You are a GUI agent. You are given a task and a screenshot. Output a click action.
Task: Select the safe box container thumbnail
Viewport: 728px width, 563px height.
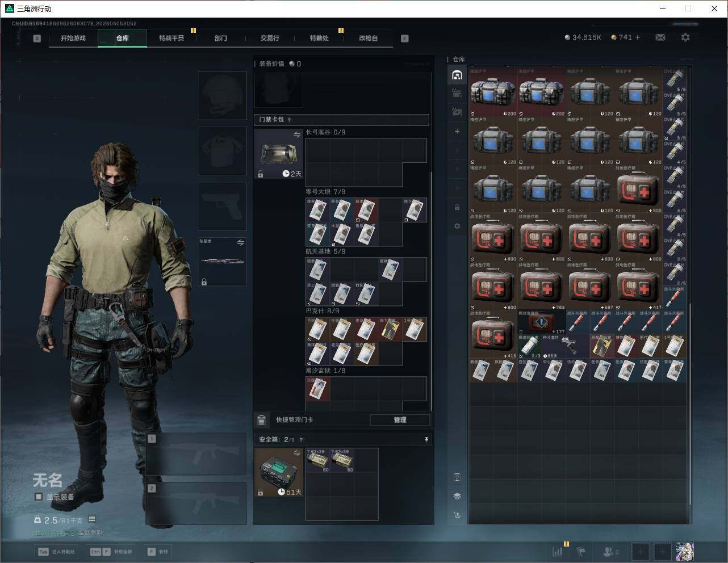tap(279, 472)
